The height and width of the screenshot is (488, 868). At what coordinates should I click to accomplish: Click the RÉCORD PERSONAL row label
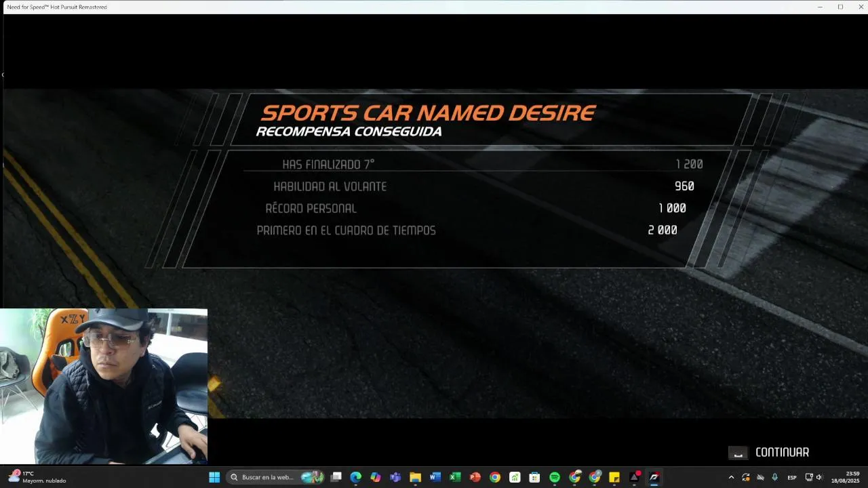[x=311, y=208]
